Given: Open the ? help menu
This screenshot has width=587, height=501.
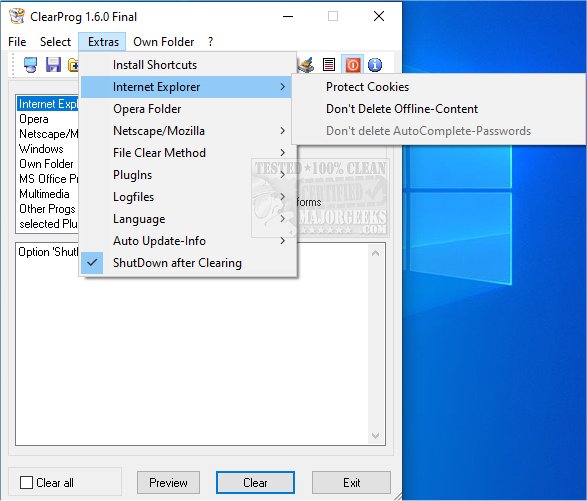Looking at the screenshot, I should (211, 42).
